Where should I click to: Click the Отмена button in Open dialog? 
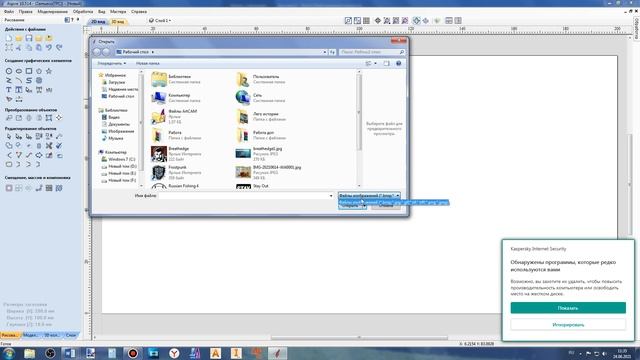point(386,206)
